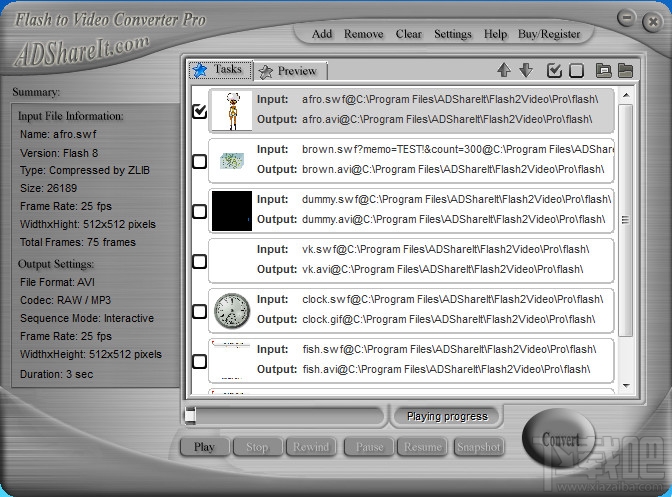This screenshot has width=672, height=497.
Task: Click the move task up arrow icon
Action: (x=504, y=70)
